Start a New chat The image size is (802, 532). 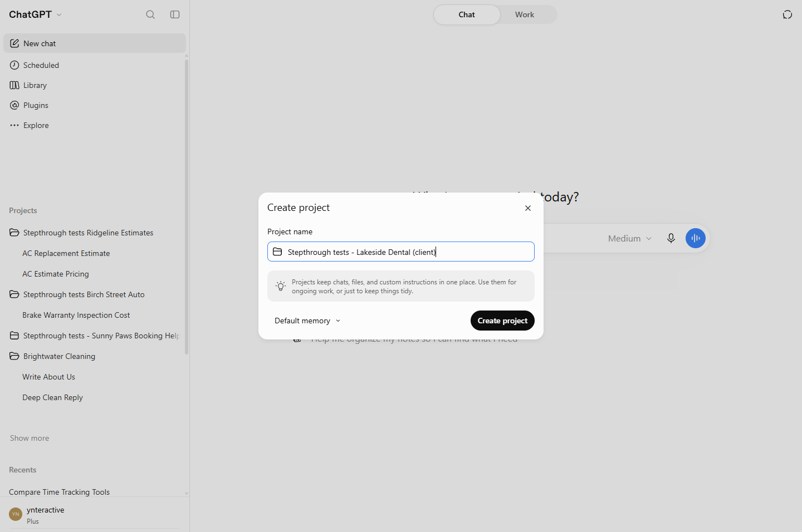tap(95, 43)
